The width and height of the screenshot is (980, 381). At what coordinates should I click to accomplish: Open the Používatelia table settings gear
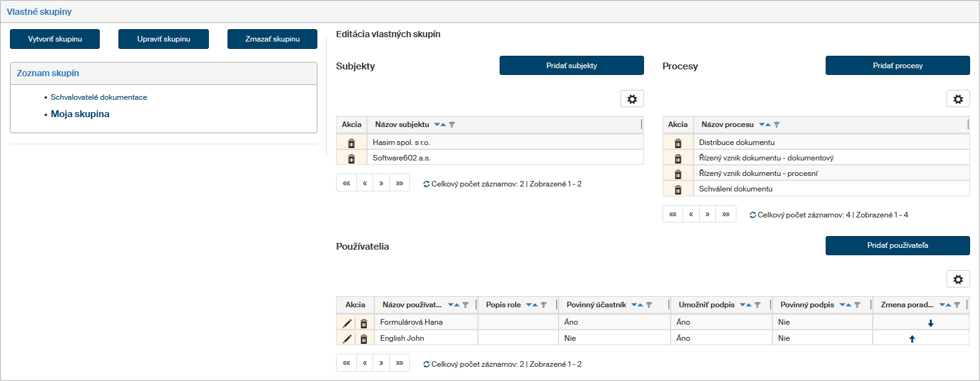(958, 279)
